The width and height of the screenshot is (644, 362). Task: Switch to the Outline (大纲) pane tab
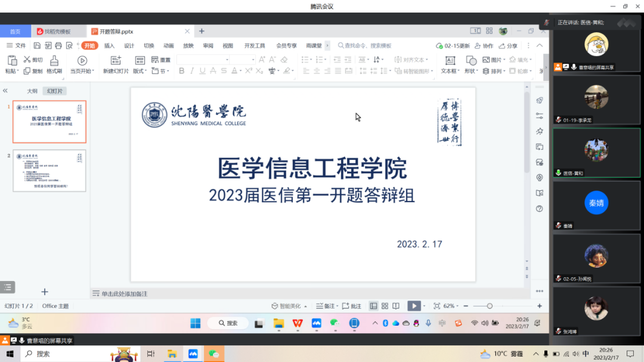32,91
